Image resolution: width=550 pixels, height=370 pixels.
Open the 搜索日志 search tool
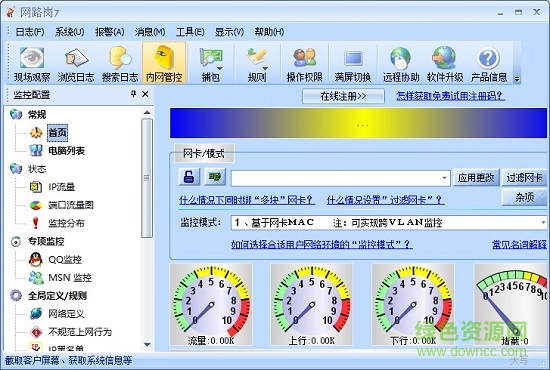120,64
